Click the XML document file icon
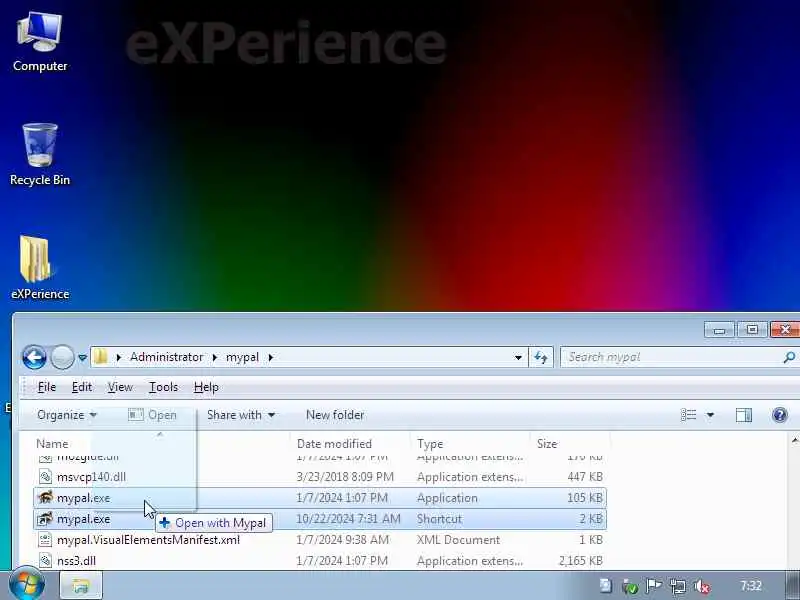800x600 pixels. tap(45, 540)
